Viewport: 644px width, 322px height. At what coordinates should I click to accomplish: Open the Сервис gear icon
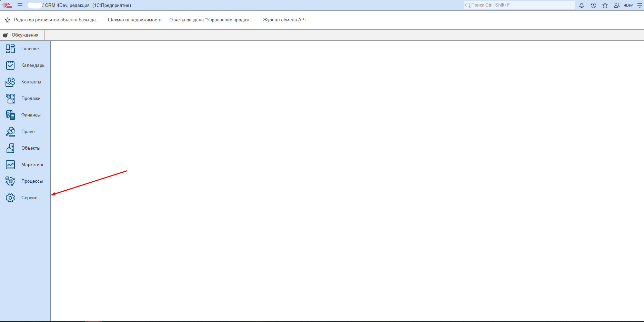(x=10, y=198)
